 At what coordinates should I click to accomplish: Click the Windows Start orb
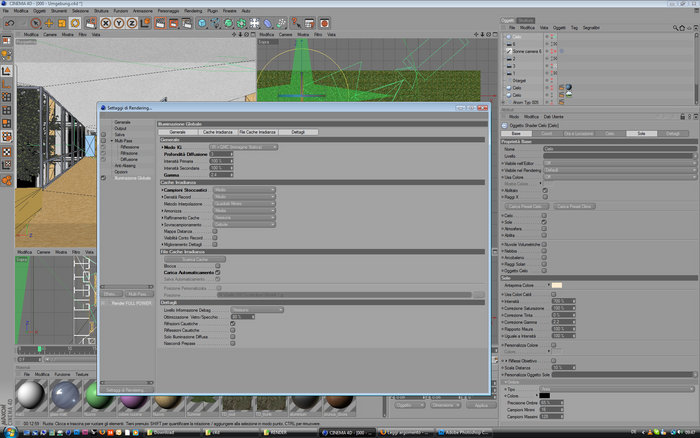click(x=10, y=432)
